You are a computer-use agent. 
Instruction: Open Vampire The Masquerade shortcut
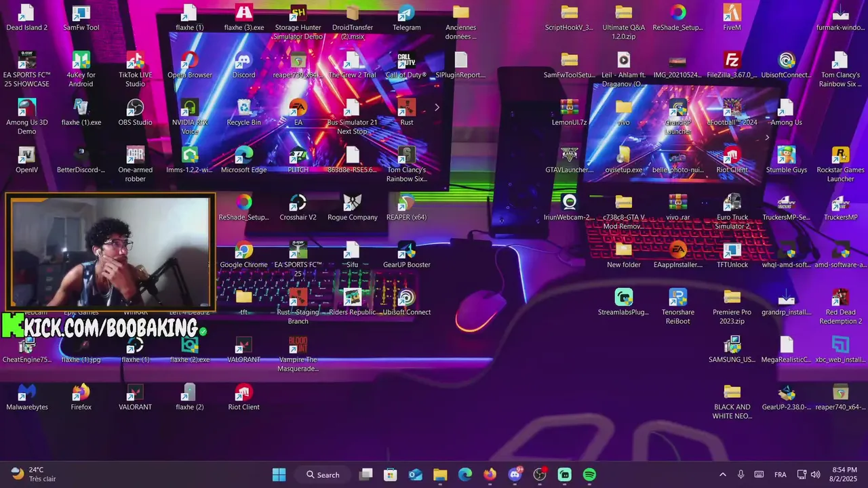click(x=298, y=354)
